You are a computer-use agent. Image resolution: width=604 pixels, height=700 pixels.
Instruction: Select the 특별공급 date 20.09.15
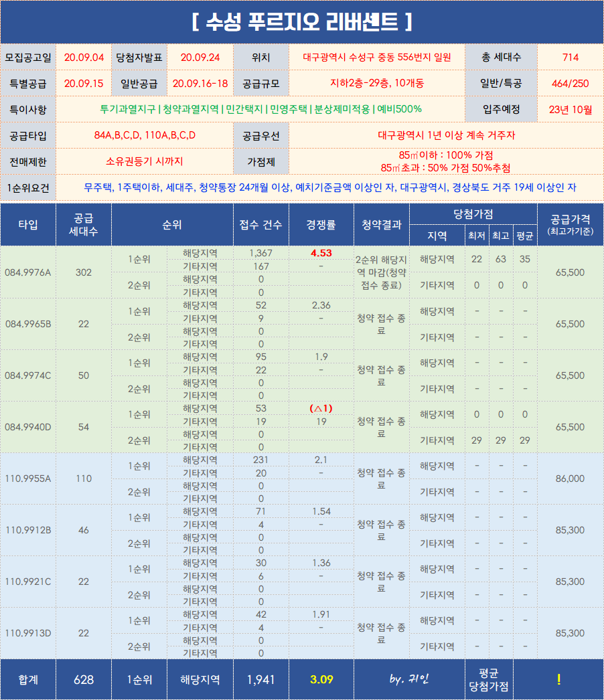[x=84, y=84]
